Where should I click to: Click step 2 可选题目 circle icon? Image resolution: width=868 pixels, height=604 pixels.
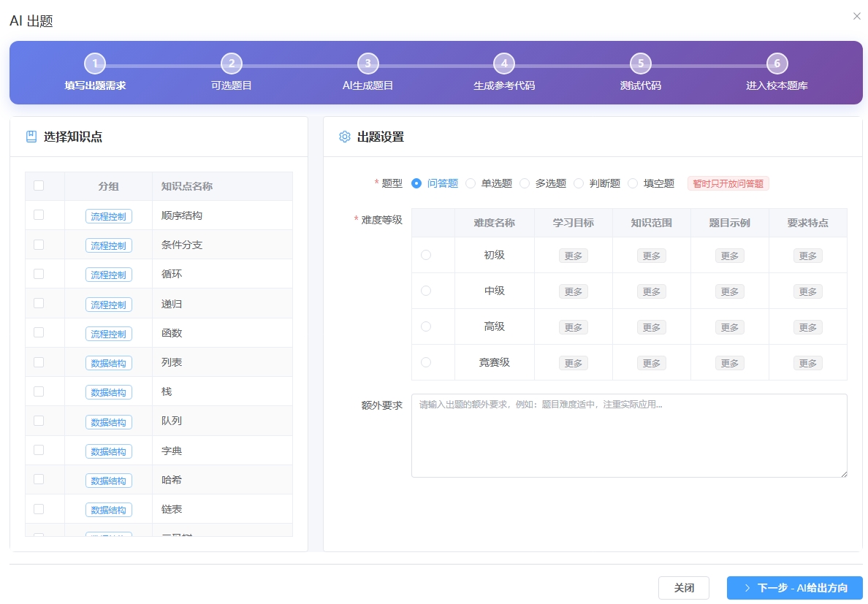coord(232,64)
